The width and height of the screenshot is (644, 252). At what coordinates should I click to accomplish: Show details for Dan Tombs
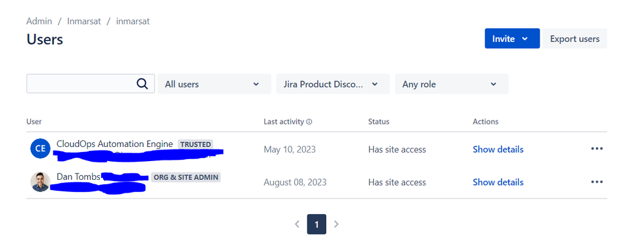[498, 182]
